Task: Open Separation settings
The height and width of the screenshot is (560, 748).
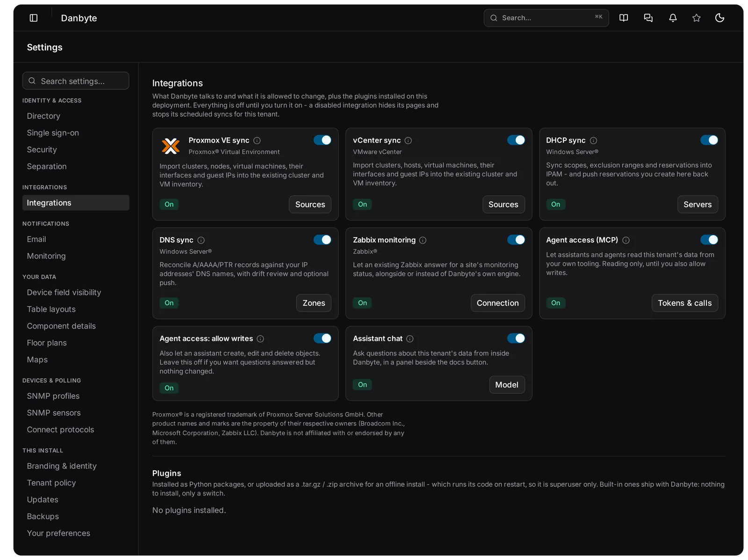Action: click(76, 166)
